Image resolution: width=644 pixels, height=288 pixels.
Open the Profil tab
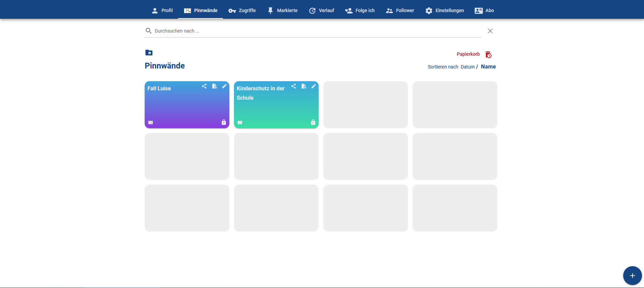click(162, 10)
